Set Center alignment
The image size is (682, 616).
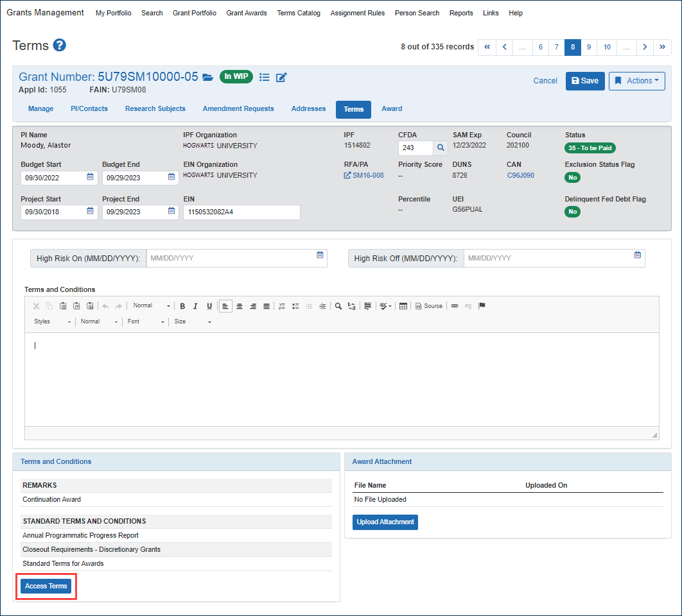click(240, 306)
